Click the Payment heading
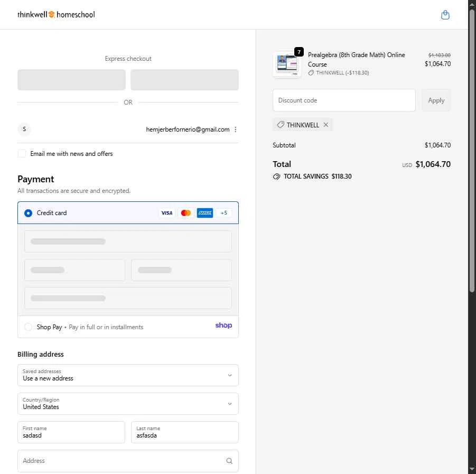This screenshot has width=476, height=474. pos(35,179)
